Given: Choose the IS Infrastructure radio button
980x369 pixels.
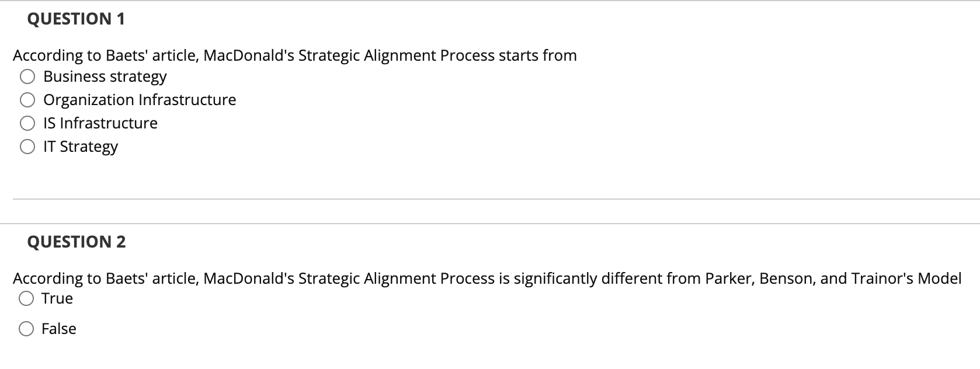Looking at the screenshot, I should coord(27,123).
